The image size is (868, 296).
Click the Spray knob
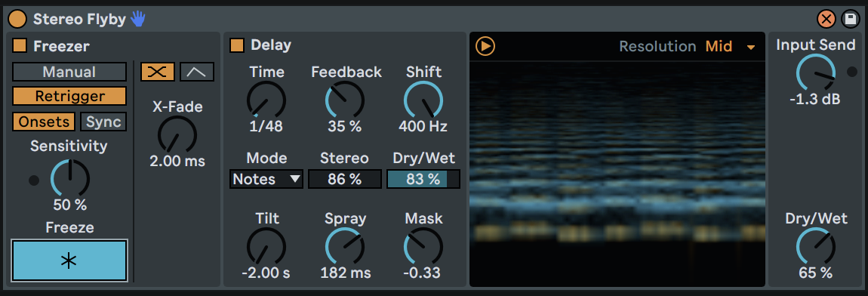click(x=345, y=247)
